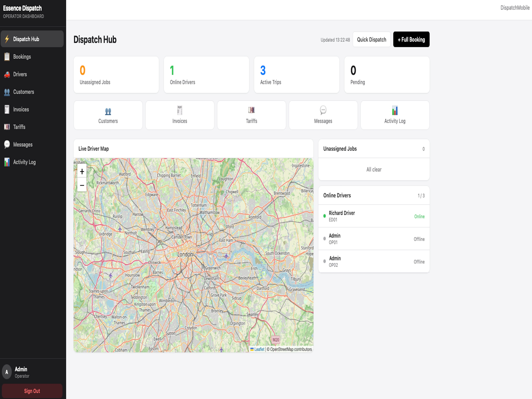Click the Quick Dispatch button
Image resolution: width=532 pixels, height=399 pixels.
pos(371,39)
